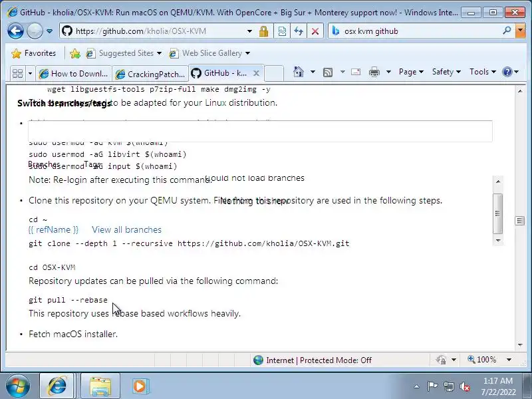
Task: Close the GitHub tab
Action: (x=257, y=73)
